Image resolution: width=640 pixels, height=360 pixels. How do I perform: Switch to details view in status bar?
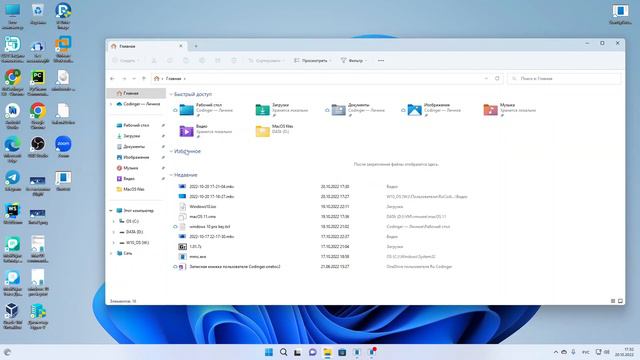coord(613,301)
